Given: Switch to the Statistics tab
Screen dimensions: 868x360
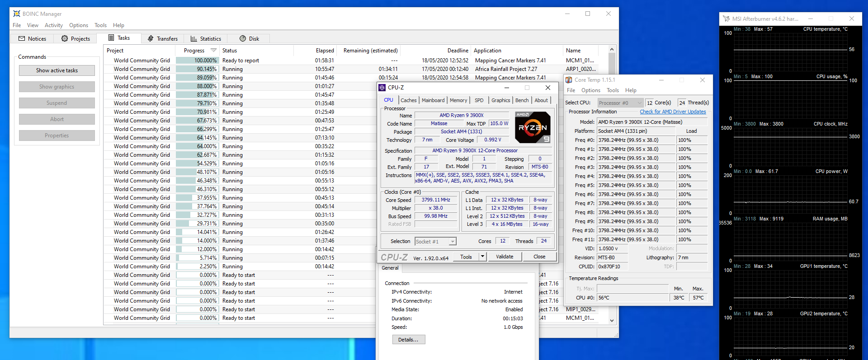Looking at the screenshot, I should coord(206,39).
